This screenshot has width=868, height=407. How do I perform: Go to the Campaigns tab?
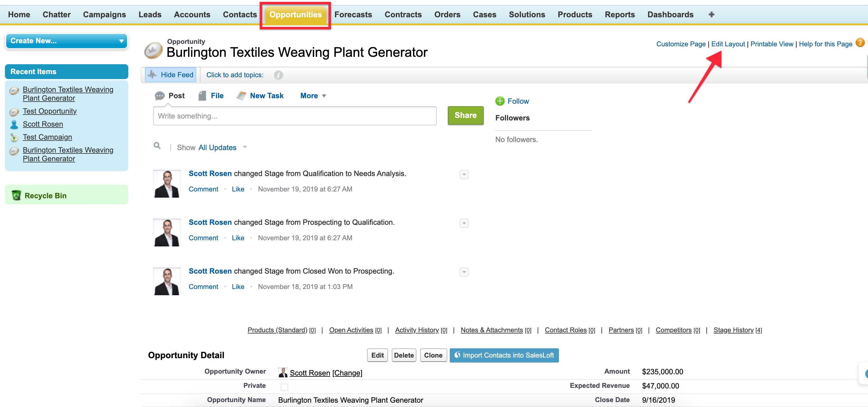click(105, 15)
